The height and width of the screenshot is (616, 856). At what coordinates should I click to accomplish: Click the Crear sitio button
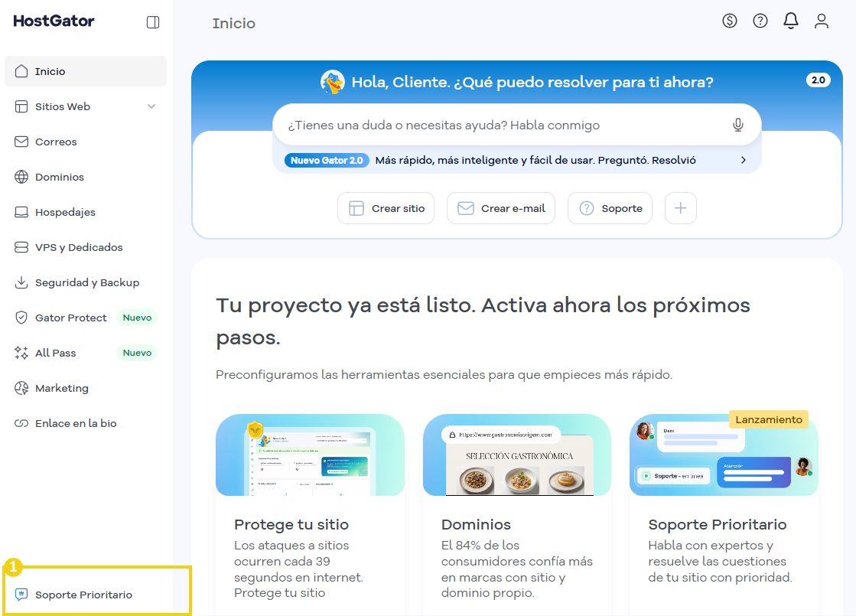click(386, 208)
